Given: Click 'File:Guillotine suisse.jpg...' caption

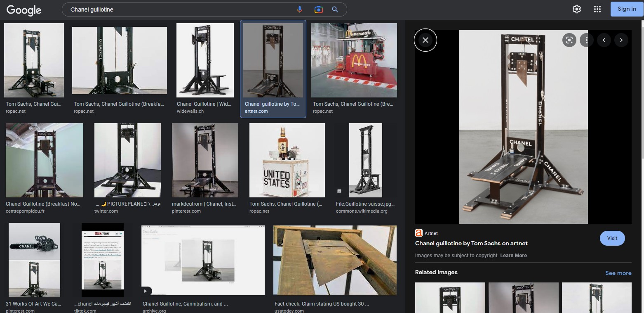Looking at the screenshot, I should pyautogui.click(x=365, y=204).
